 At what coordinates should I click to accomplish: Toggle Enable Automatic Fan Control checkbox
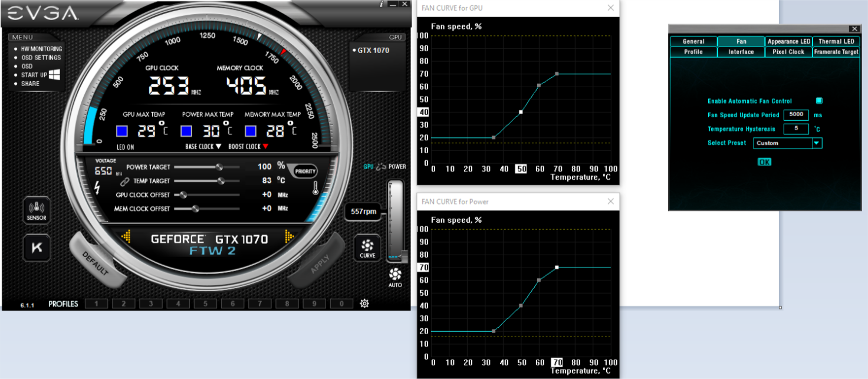(819, 101)
